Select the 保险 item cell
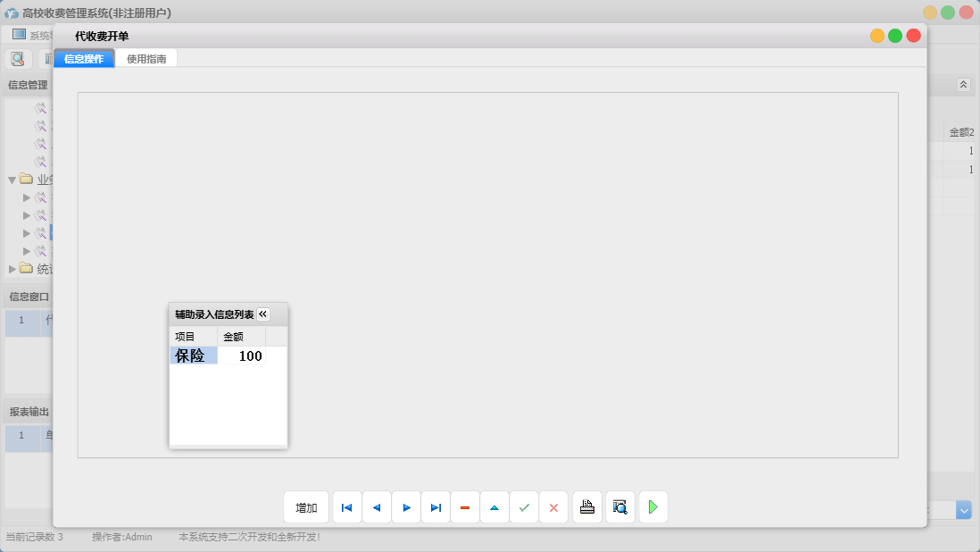Screen dimensions: 980x552 (193, 355)
